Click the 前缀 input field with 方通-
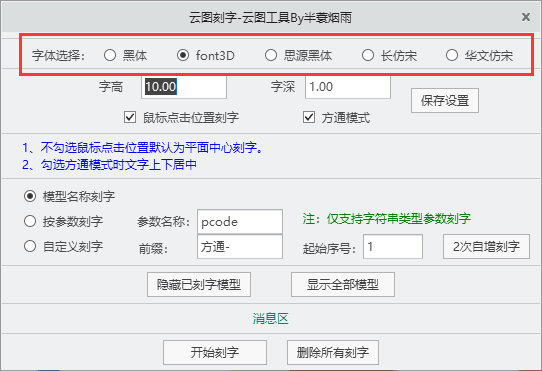 (x=240, y=247)
